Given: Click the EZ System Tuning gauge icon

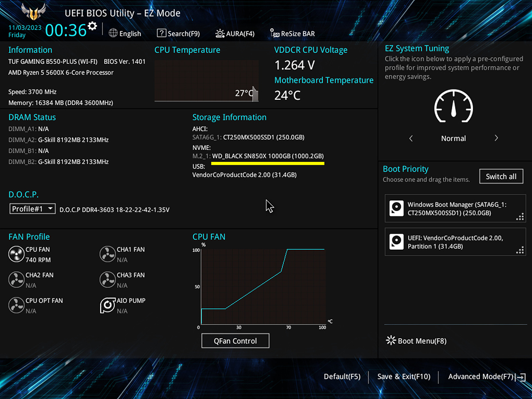Looking at the screenshot, I should (454, 106).
